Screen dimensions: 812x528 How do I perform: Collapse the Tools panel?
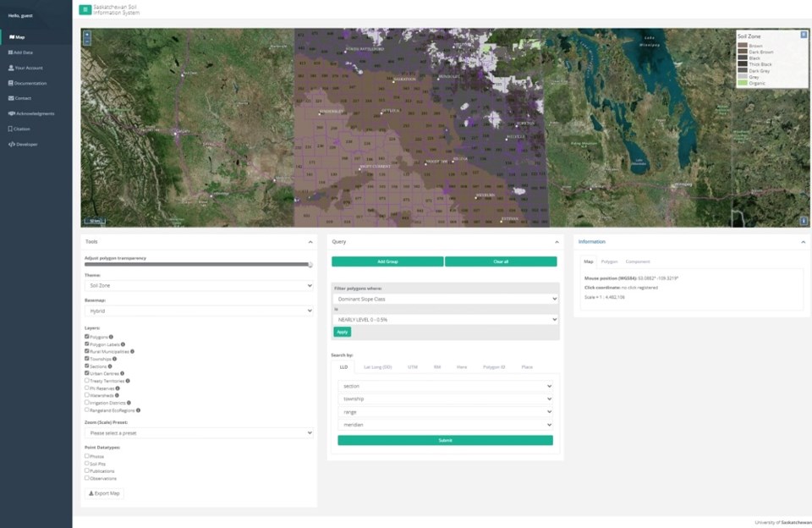point(310,242)
